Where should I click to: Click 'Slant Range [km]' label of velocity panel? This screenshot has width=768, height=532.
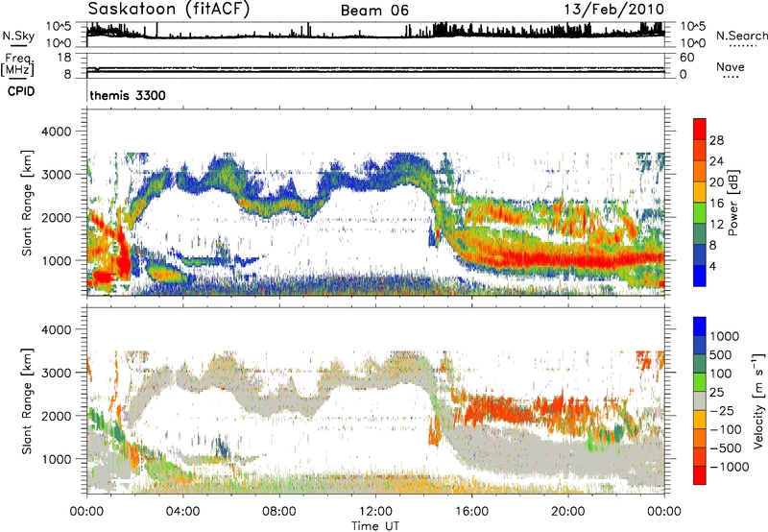[27, 400]
